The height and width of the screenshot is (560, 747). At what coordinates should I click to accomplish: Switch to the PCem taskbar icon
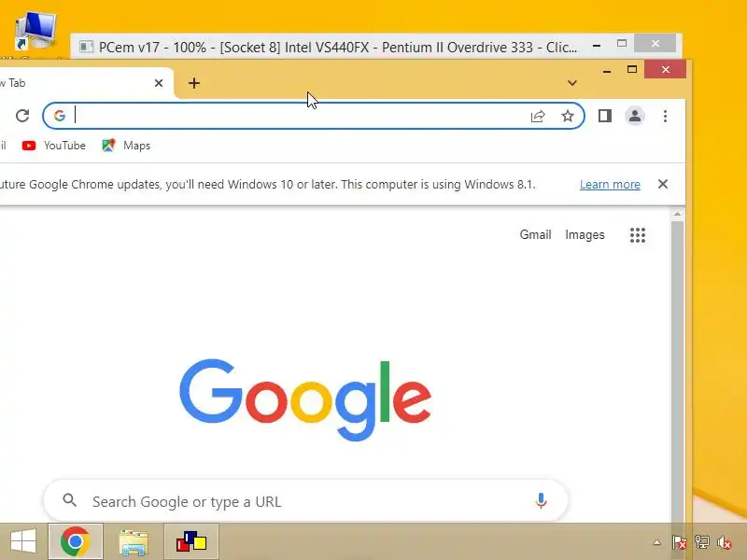tap(191, 541)
